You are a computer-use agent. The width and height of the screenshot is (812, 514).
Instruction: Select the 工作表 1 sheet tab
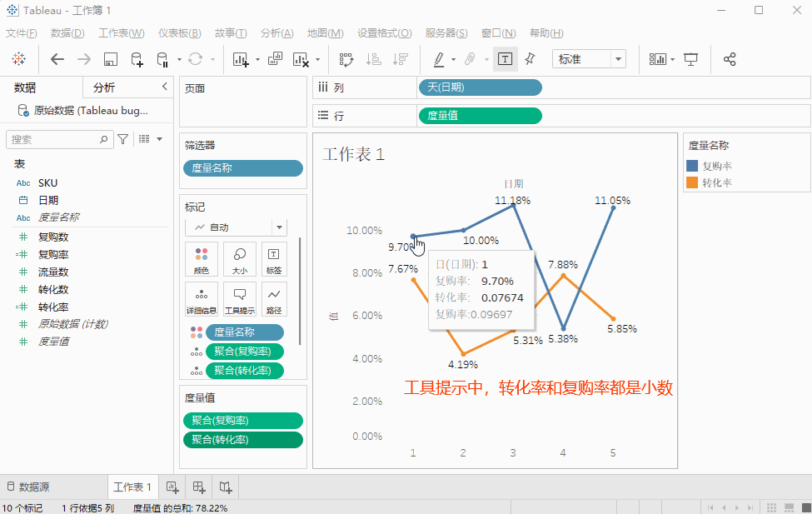(132, 487)
